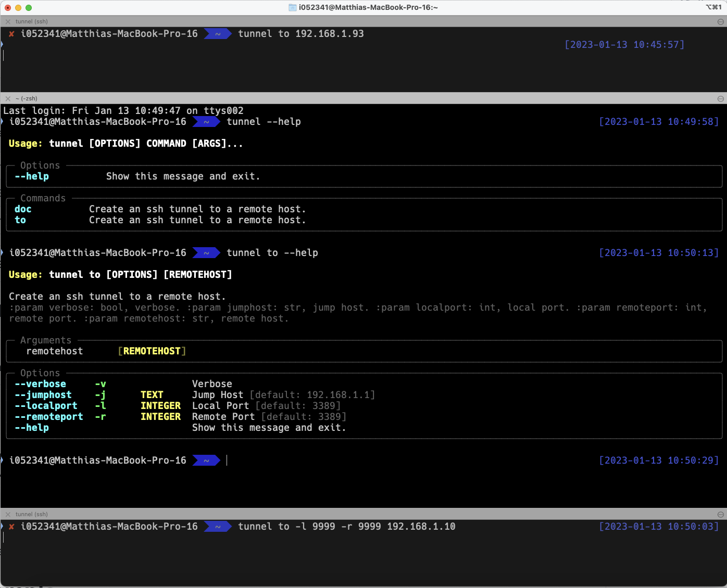Close the bottom tunnel (ssh) pane
Image resolution: width=727 pixels, height=588 pixels.
click(8, 515)
